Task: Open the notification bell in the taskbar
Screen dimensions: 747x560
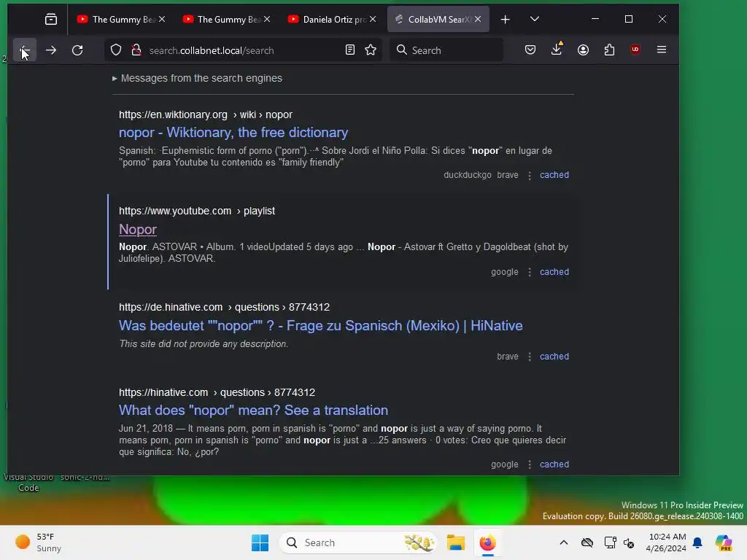Action: (697, 542)
